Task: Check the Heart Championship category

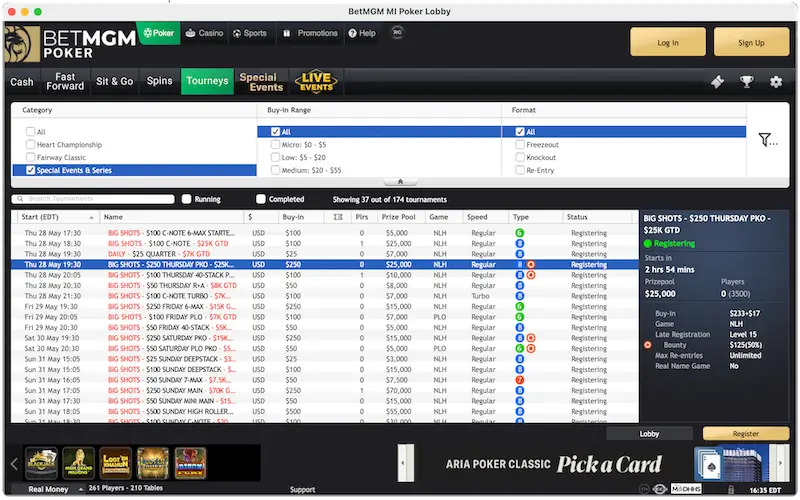Action: coord(31,144)
